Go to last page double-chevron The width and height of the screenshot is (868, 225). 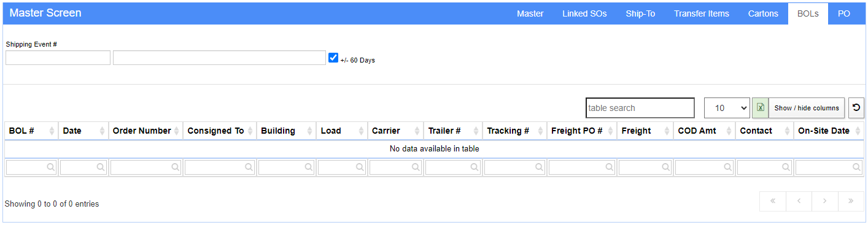[851, 201]
